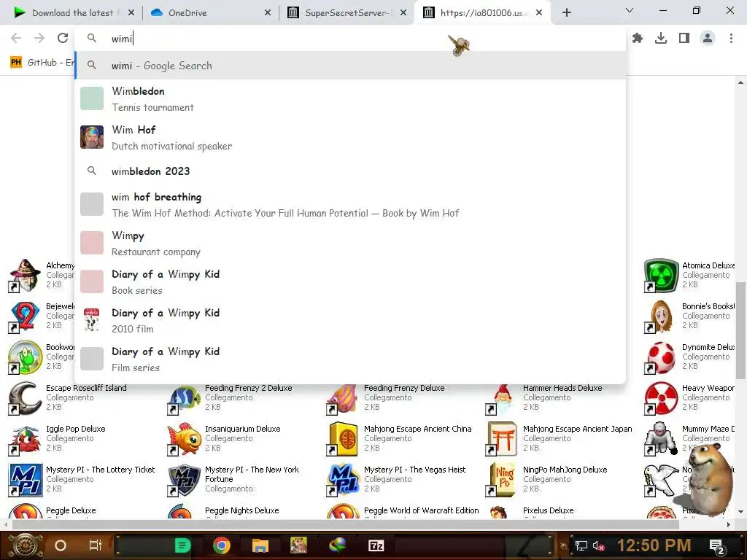Open Mystery PI Vegas Heist icon
Viewport: 747px width, 560px height.
point(343,480)
